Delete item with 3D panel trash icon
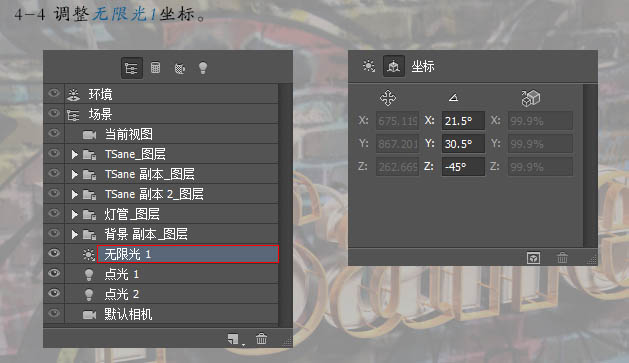The width and height of the screenshot is (629, 363). coord(262,339)
